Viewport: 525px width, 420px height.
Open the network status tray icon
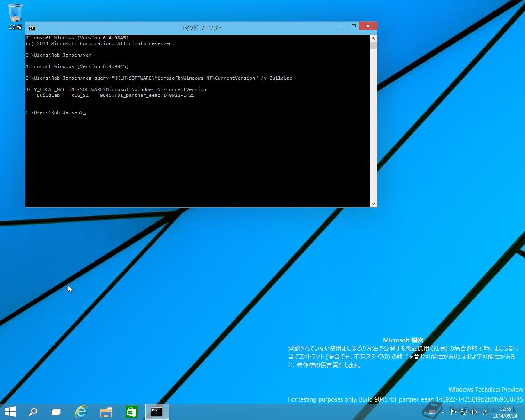(x=464, y=412)
